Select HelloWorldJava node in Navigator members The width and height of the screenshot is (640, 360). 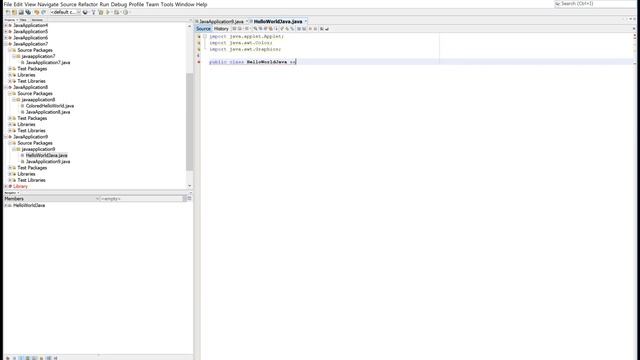29,205
